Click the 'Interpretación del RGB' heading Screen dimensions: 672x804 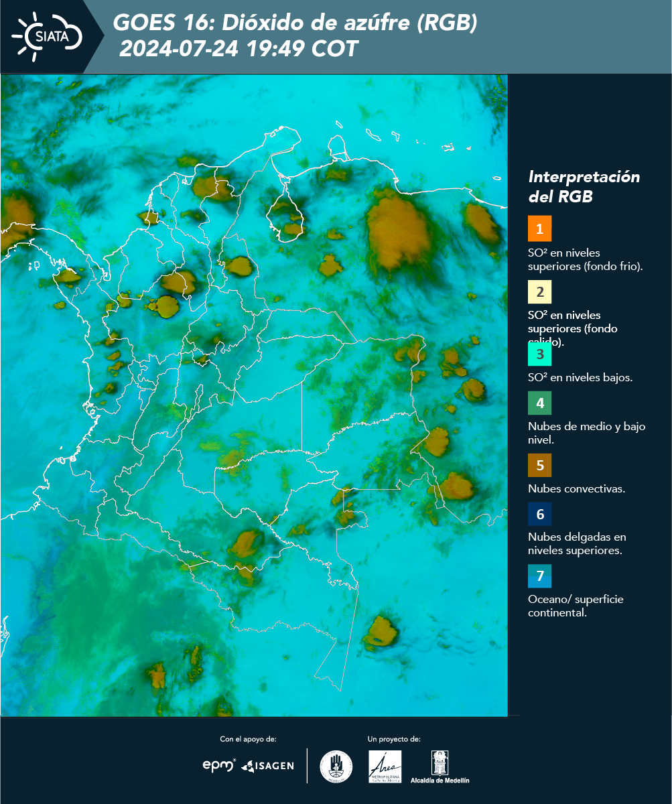pyautogui.click(x=584, y=187)
